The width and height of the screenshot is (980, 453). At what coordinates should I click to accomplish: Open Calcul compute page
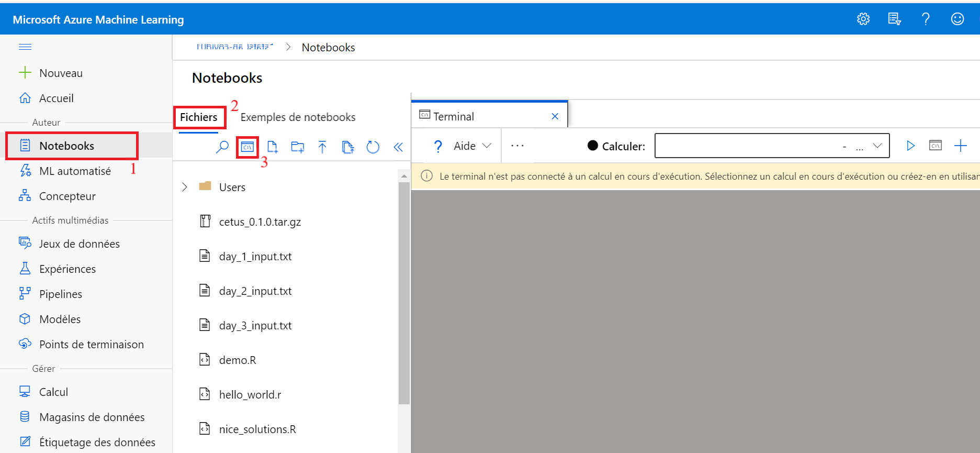coord(43,392)
